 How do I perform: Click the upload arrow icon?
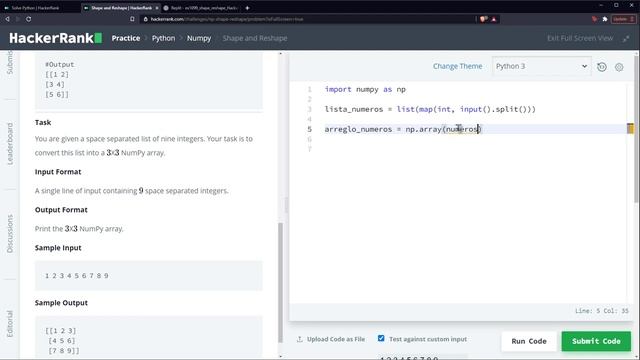coord(300,339)
